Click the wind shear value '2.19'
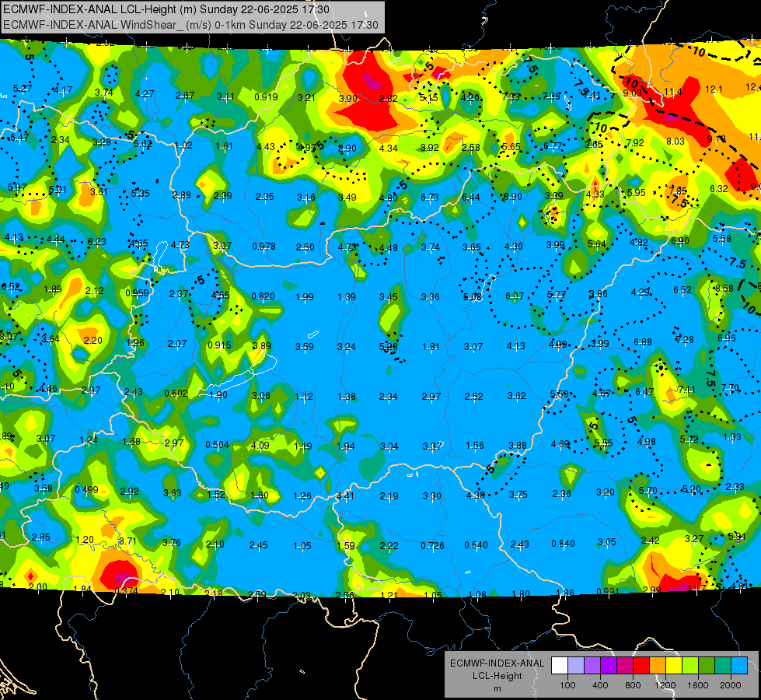761x700 pixels. click(x=389, y=496)
